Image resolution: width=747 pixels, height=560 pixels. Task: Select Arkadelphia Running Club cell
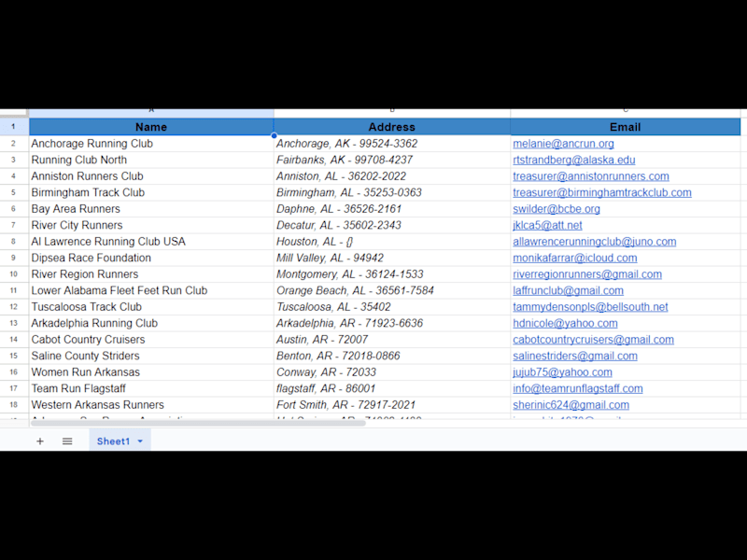click(x=151, y=323)
